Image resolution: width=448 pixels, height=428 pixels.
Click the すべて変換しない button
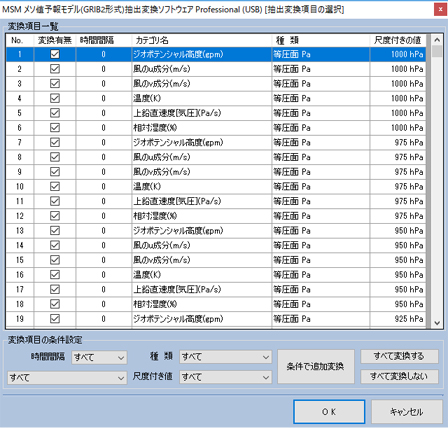pyautogui.click(x=399, y=377)
